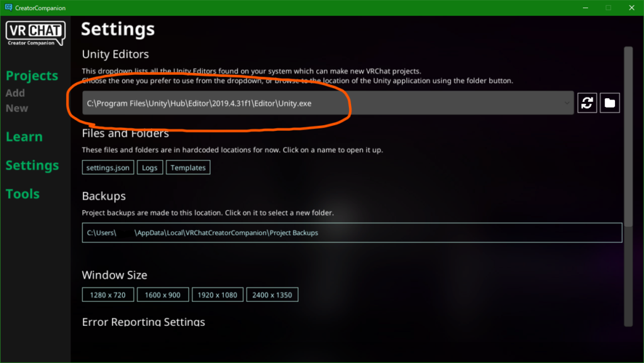Click the CreatorCompanion title bar app icon

(x=8, y=8)
